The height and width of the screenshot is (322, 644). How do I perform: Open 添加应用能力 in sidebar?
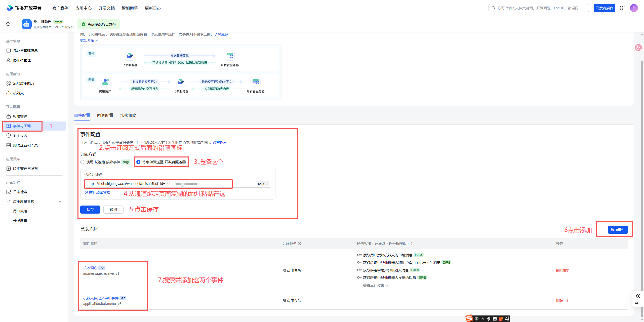coord(24,84)
